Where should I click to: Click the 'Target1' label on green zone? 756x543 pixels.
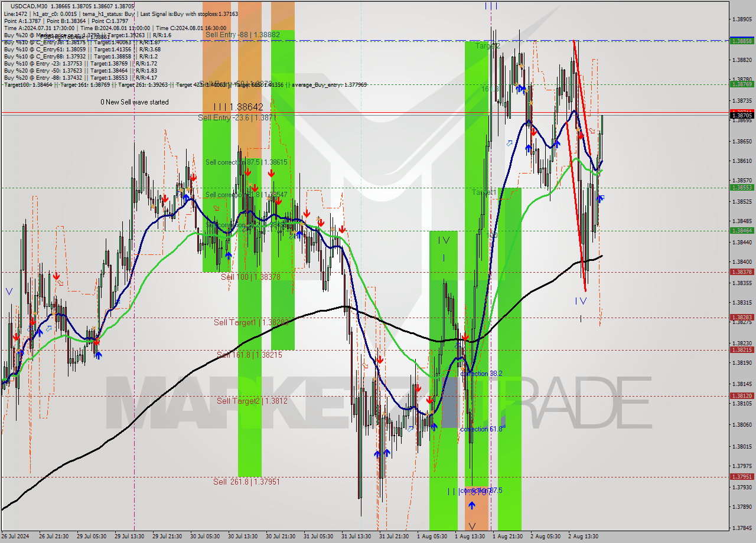pos(484,192)
